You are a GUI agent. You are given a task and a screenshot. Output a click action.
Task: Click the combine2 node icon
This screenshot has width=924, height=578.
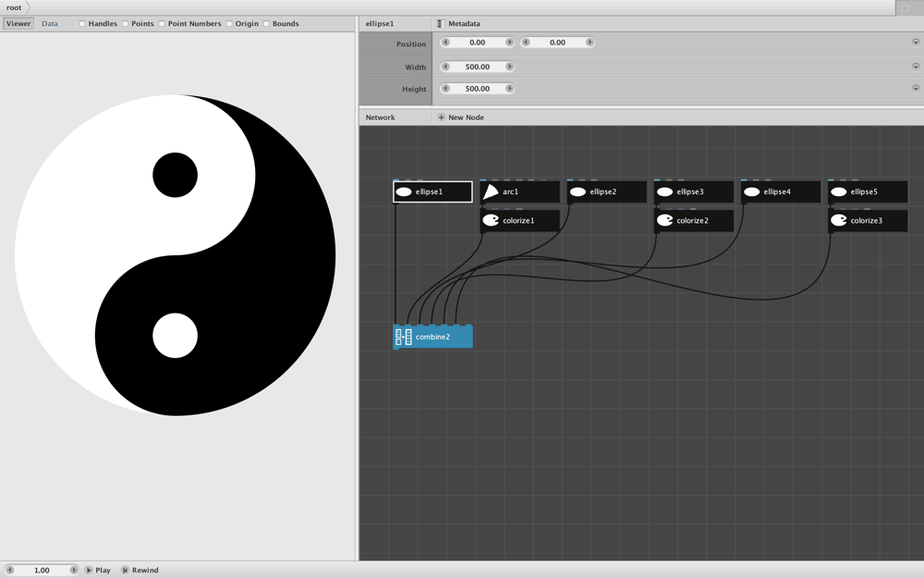(404, 337)
